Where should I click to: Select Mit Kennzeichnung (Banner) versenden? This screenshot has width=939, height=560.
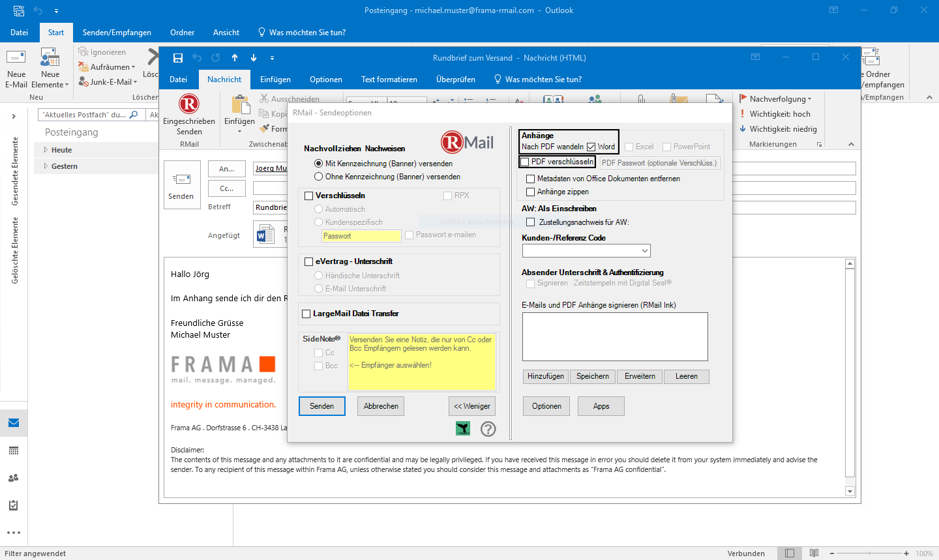pos(383,164)
